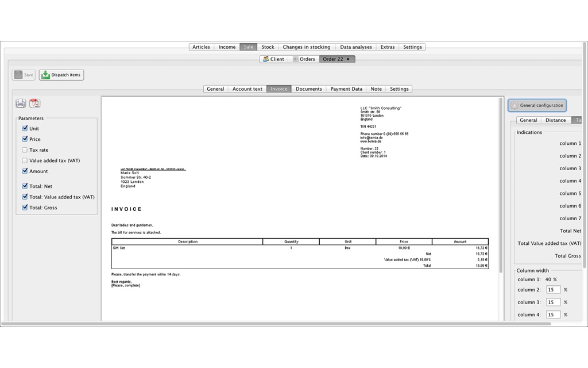Open the Documents tab

click(308, 89)
